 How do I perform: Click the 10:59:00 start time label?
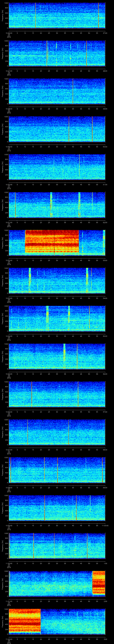pyautogui.click(x=9, y=525)
